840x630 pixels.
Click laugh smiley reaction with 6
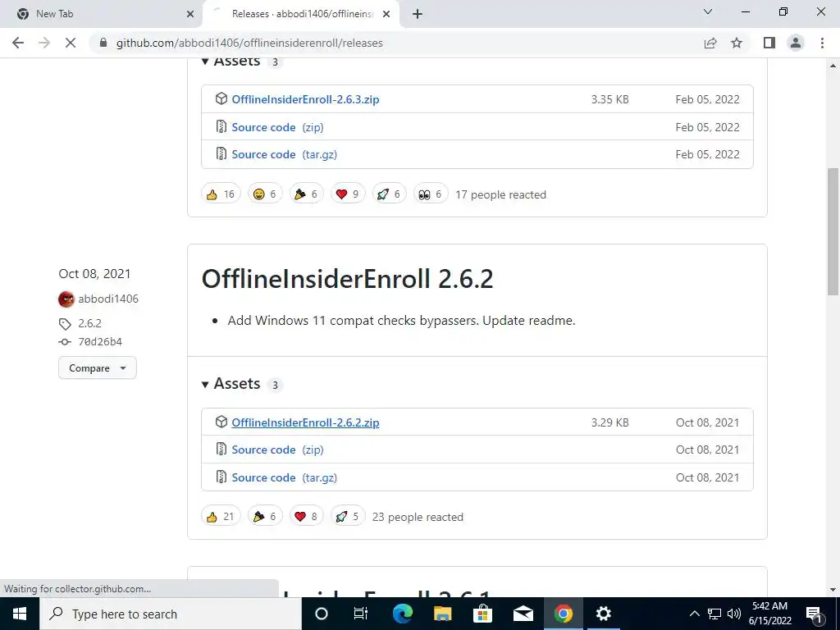point(265,194)
